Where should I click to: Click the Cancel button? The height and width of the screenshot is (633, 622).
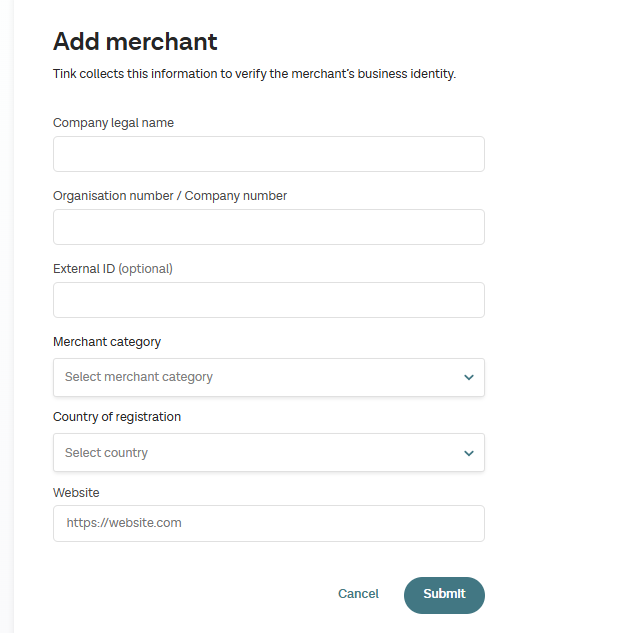coord(358,594)
